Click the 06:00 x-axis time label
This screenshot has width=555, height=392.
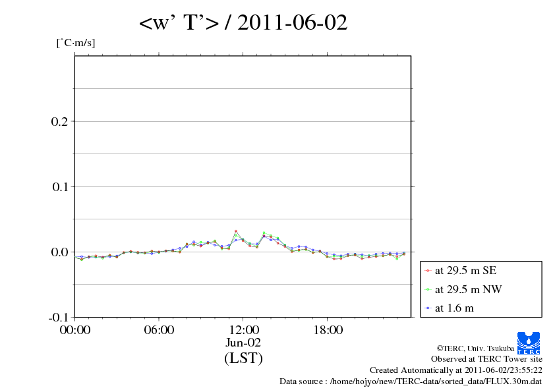pyautogui.click(x=159, y=330)
